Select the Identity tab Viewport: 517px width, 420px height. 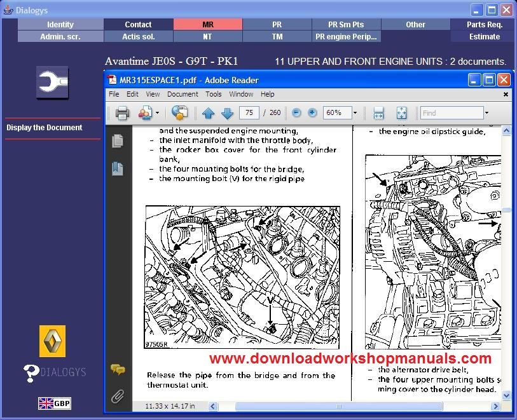pyautogui.click(x=60, y=24)
